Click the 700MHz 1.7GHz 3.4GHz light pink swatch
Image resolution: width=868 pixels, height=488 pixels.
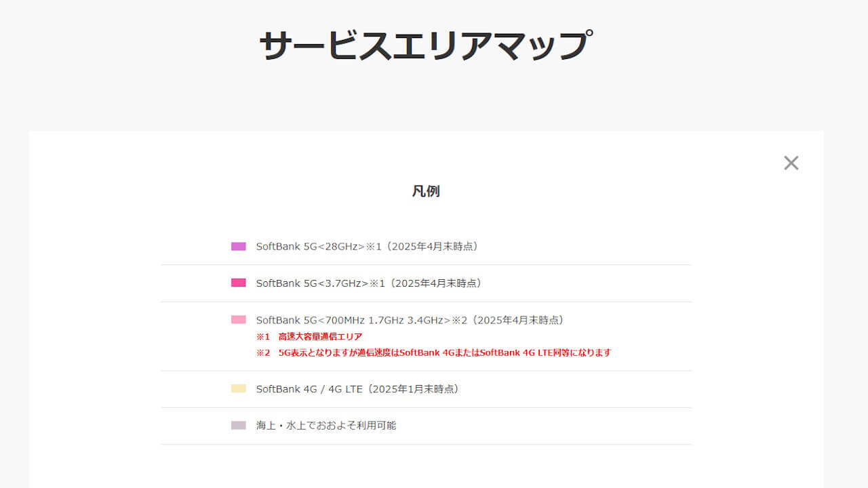(x=238, y=320)
